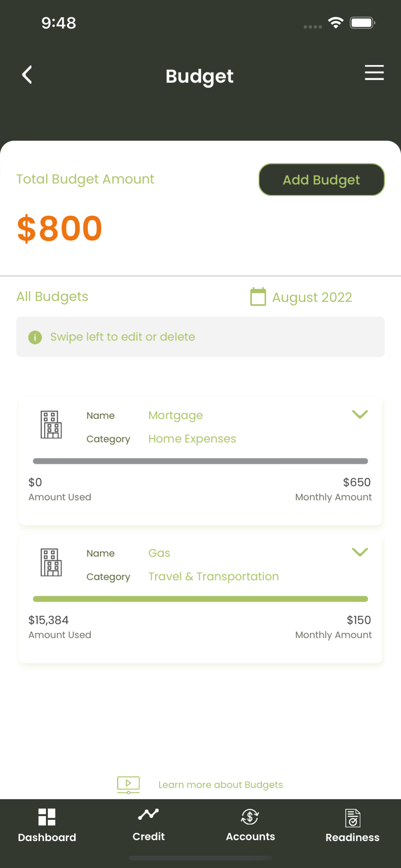401x868 pixels.
Task: Click the calendar icon beside August 2022
Action: 258,297
